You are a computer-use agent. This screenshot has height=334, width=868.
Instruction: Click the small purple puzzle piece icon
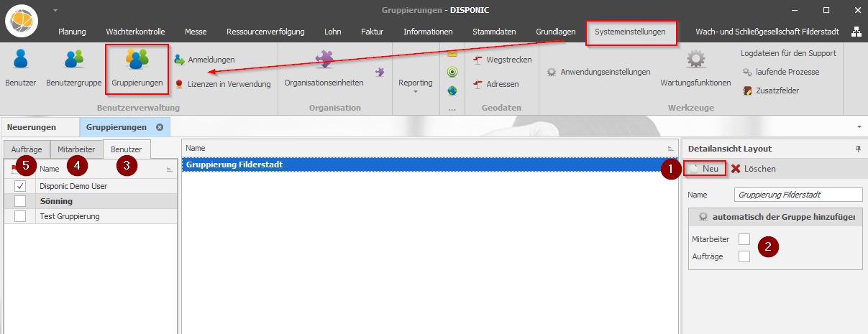(380, 72)
